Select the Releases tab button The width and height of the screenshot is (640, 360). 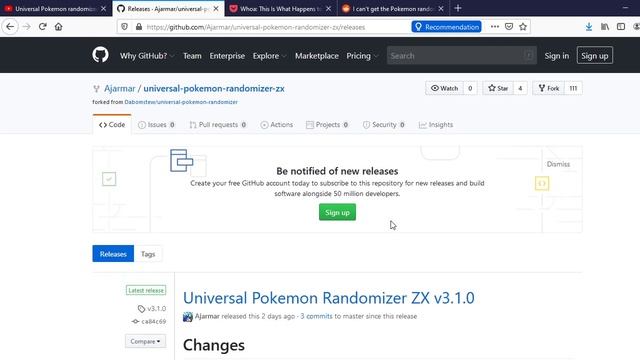pyautogui.click(x=113, y=254)
